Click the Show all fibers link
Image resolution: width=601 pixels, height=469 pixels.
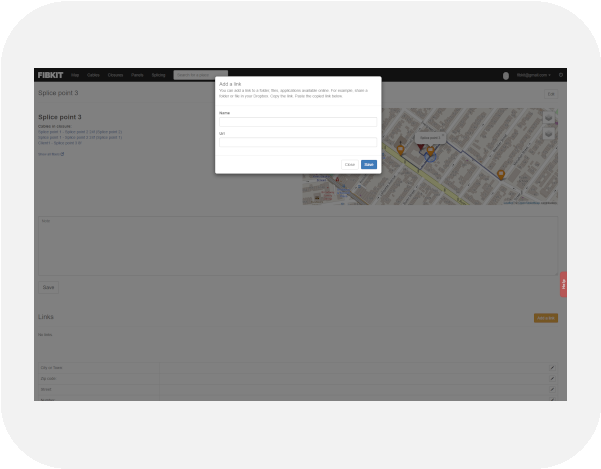coord(51,154)
